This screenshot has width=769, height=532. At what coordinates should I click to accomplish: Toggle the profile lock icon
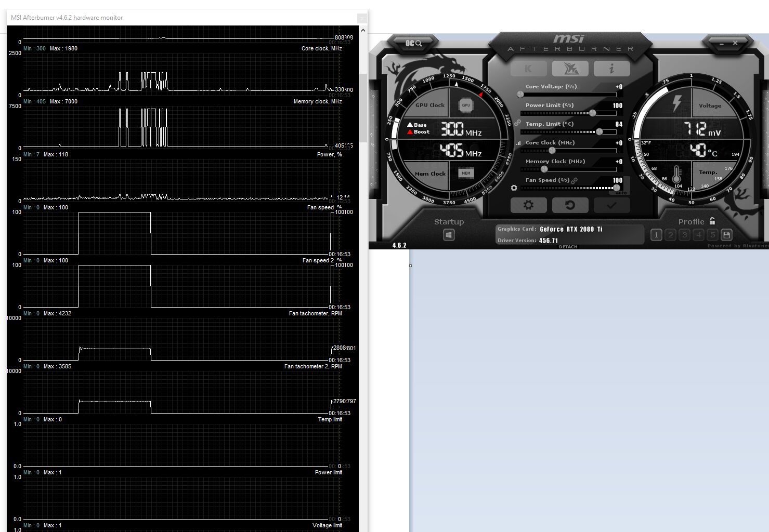coord(712,221)
